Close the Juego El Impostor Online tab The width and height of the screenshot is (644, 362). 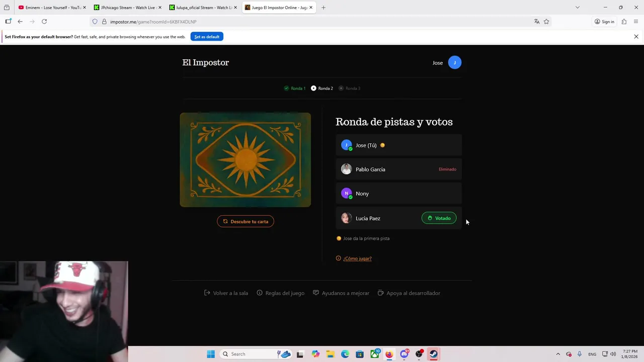pyautogui.click(x=311, y=8)
